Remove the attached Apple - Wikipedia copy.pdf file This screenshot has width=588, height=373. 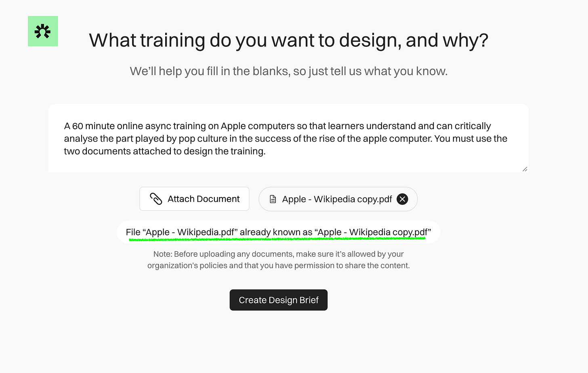[x=402, y=199]
